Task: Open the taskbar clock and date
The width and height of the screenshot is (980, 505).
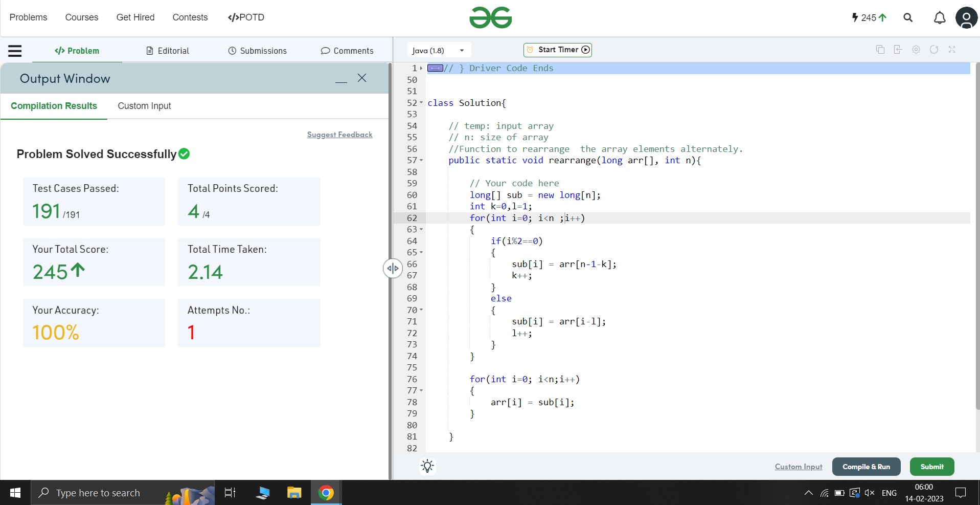Action: coord(924,493)
